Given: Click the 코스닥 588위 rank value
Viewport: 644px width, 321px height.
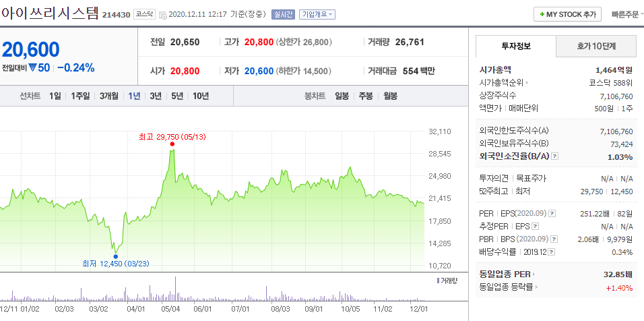Looking at the screenshot, I should point(611,83).
